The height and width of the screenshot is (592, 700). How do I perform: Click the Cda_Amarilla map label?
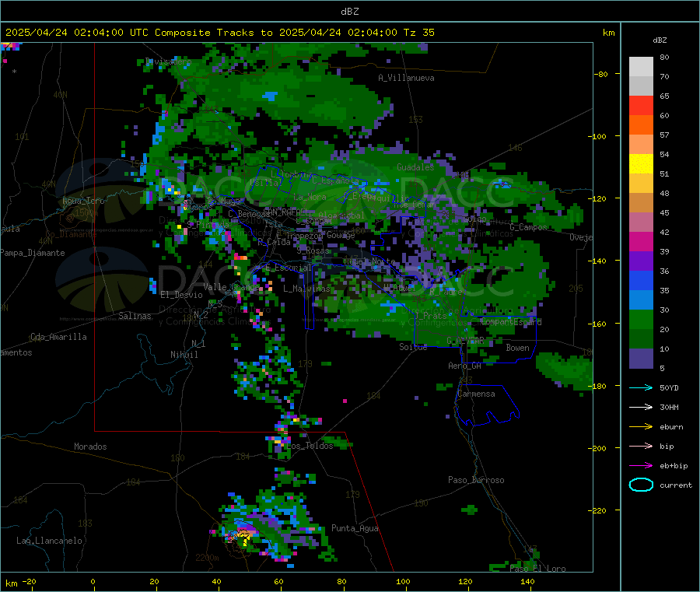tap(58, 337)
